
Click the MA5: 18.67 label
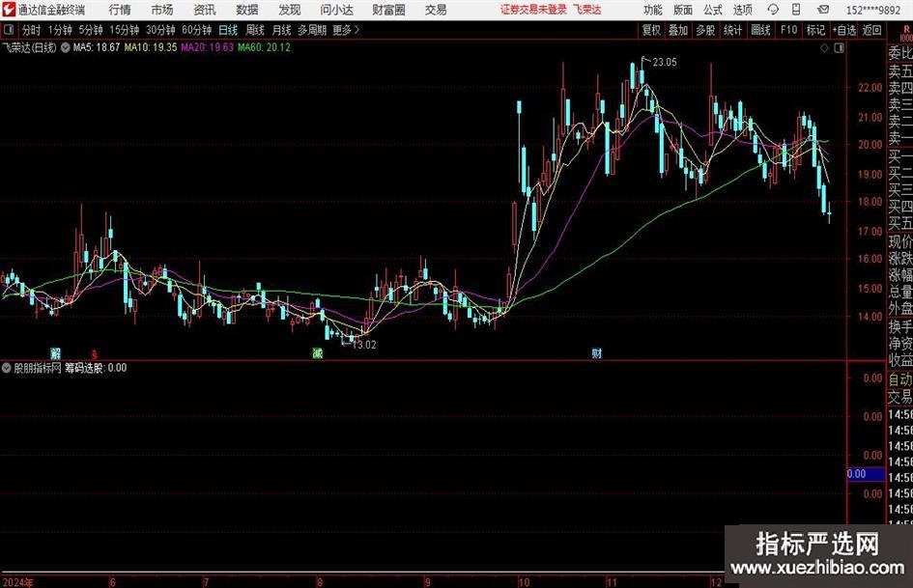point(97,47)
